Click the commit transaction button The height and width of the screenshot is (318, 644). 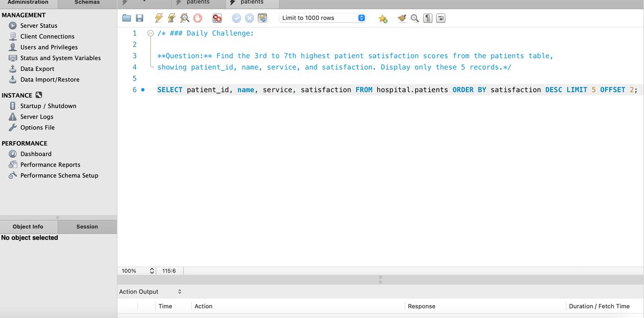[237, 18]
